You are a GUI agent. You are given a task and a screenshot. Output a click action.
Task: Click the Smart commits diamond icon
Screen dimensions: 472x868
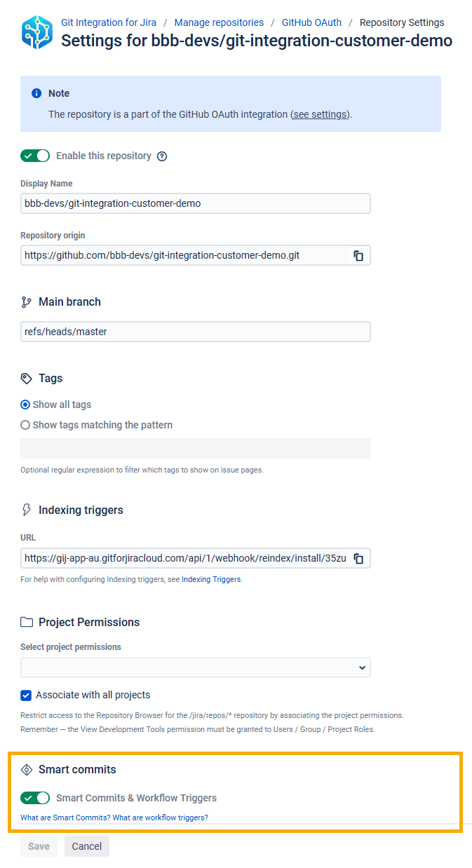pos(27,770)
